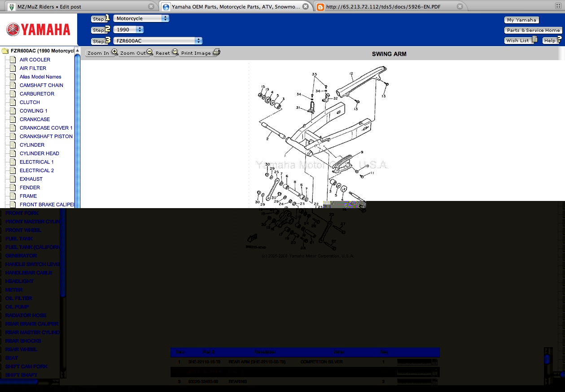Click the document icon beside EXHAUST
Viewport: 565px width, 392px height.
tap(13, 179)
